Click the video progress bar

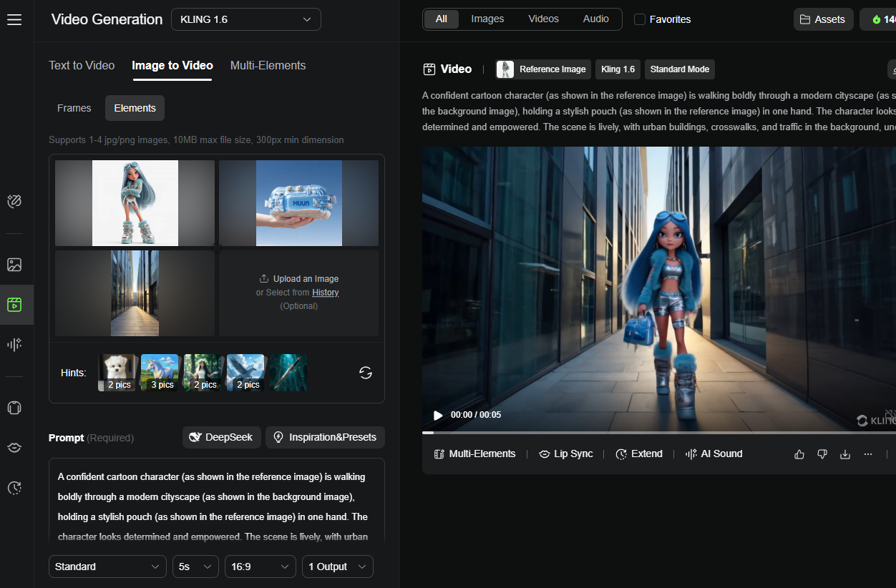pos(659,433)
